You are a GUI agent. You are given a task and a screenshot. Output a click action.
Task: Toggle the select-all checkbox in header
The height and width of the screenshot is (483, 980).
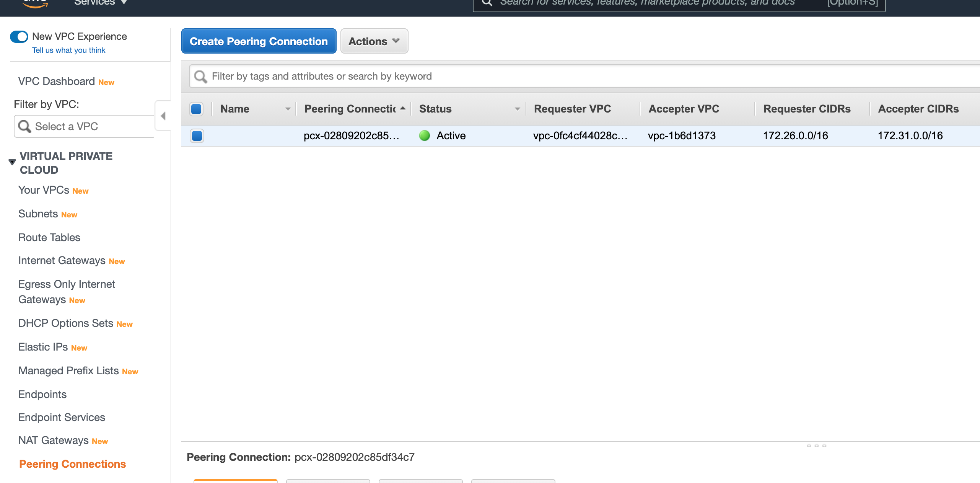click(x=196, y=109)
